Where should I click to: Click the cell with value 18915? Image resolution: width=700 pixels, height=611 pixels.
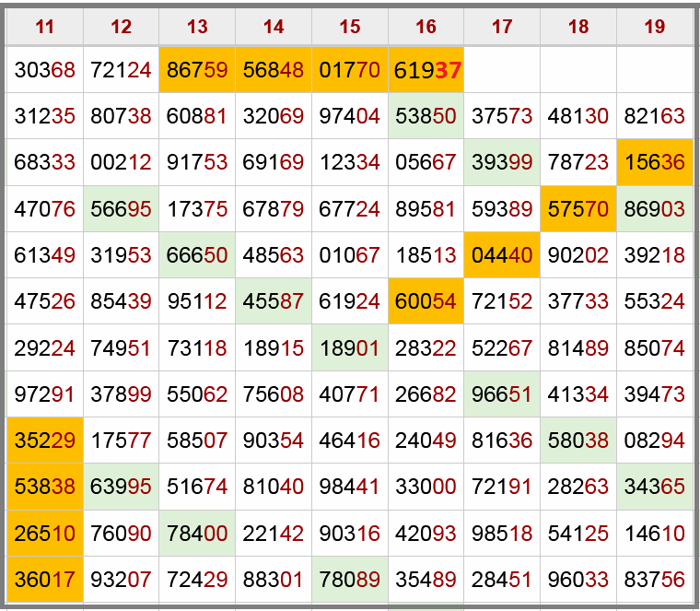coord(274,347)
